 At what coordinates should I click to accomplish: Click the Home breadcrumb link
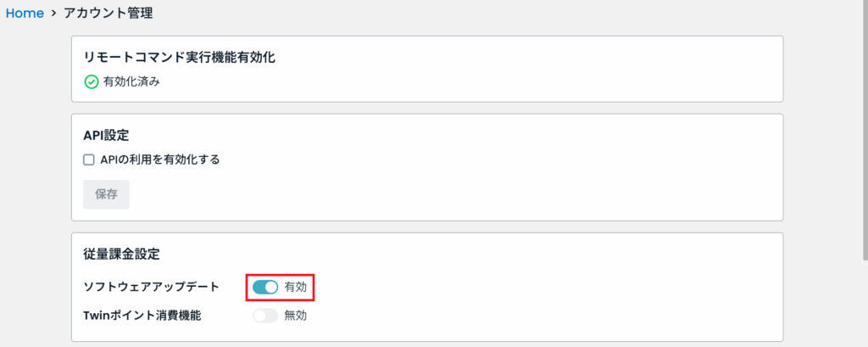[x=25, y=14]
